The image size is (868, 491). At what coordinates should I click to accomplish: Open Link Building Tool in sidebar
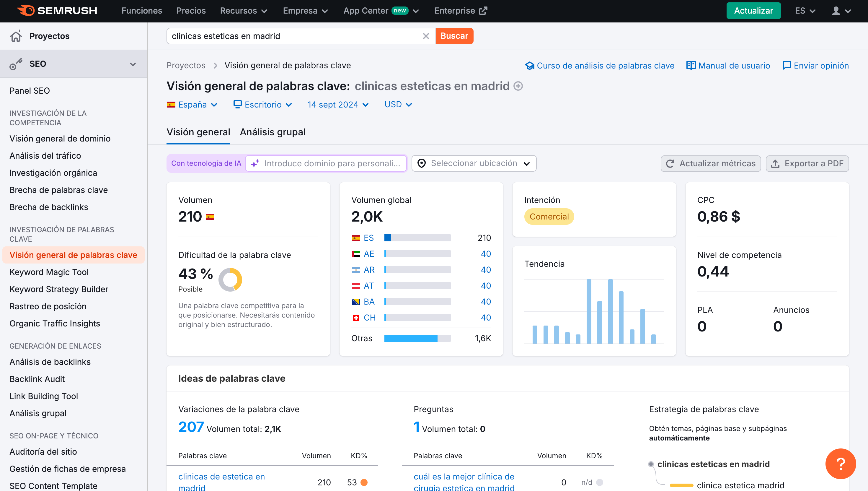pos(43,396)
